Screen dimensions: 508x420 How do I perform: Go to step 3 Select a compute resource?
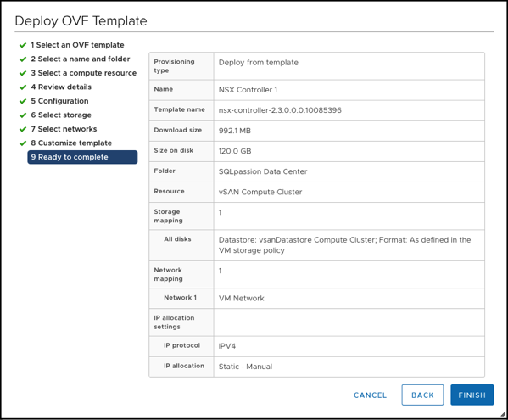tap(84, 73)
